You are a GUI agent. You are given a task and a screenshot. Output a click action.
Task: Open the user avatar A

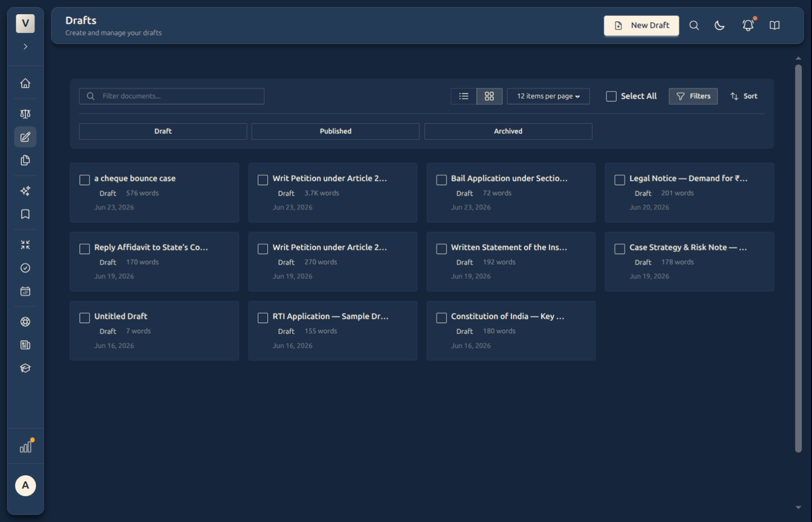click(25, 486)
